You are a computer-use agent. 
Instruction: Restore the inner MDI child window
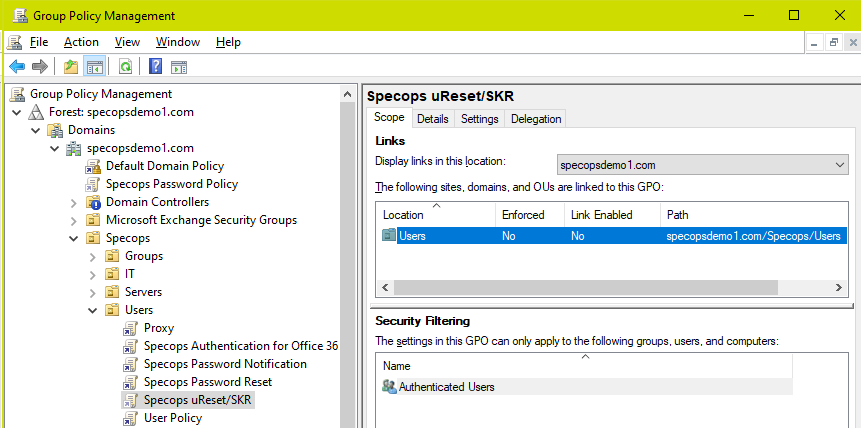834,43
